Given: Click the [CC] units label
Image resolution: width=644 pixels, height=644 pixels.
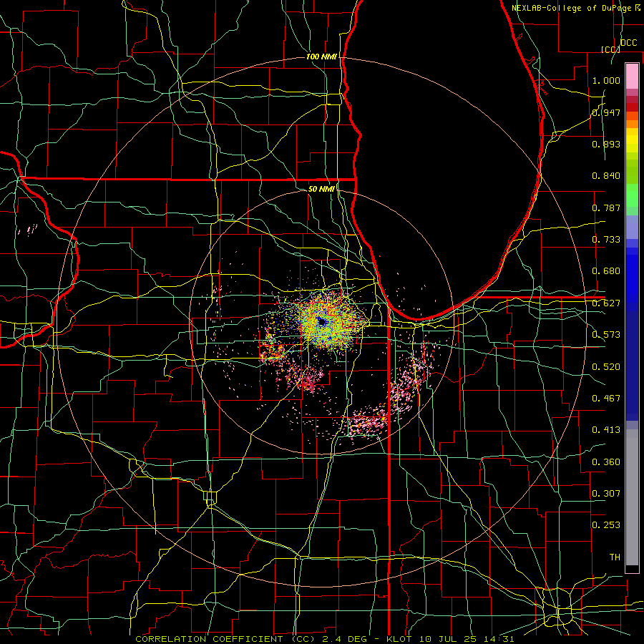Looking at the screenshot, I should tap(610, 49).
